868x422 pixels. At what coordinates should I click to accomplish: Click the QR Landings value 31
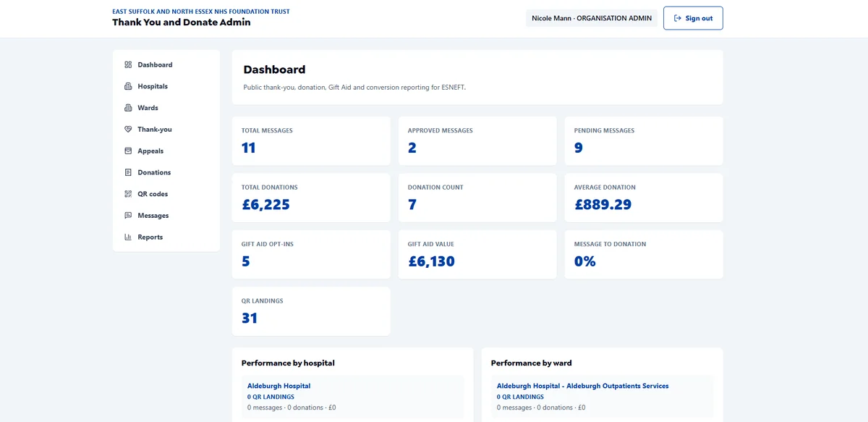(250, 318)
